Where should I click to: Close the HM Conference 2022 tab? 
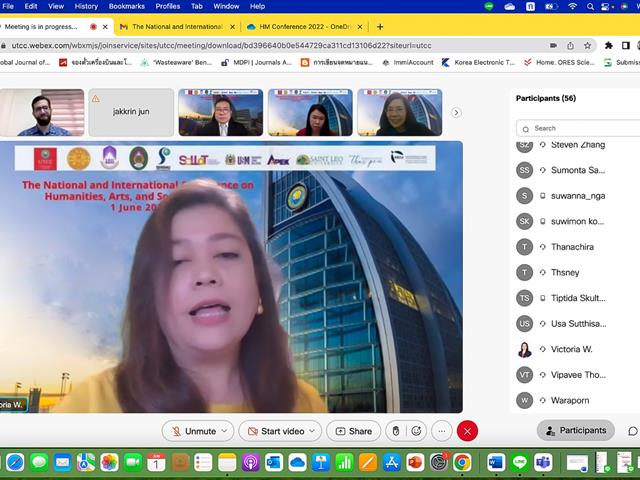(360, 27)
